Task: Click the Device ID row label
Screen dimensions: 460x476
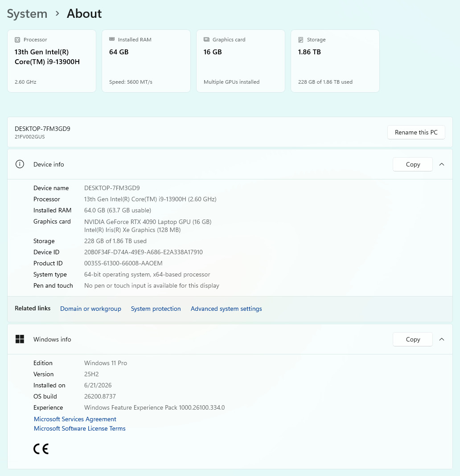Action: coord(46,252)
